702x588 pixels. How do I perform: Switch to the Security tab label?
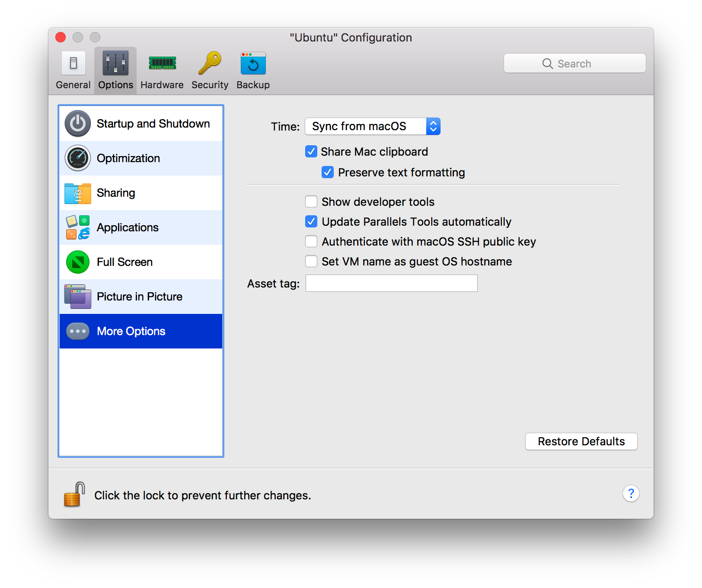[x=210, y=85]
